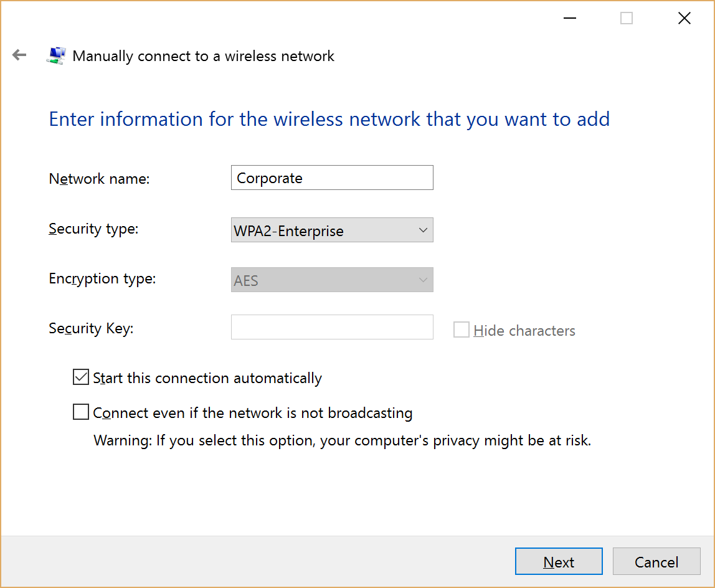
Task: Select the Security Key input box
Action: [332, 327]
